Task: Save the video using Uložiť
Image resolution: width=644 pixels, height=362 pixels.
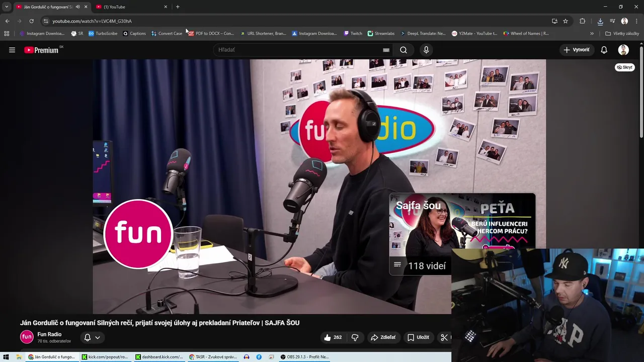Action: [418, 337]
